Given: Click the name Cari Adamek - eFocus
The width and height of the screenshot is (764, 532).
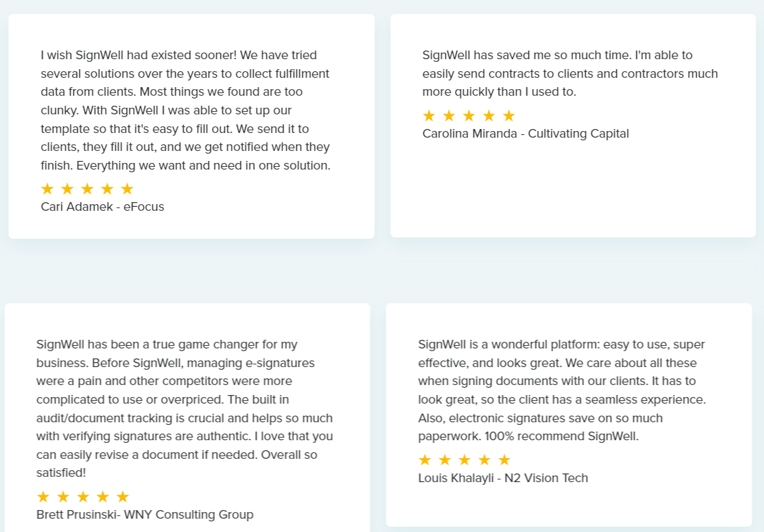Looking at the screenshot, I should 102,207.
